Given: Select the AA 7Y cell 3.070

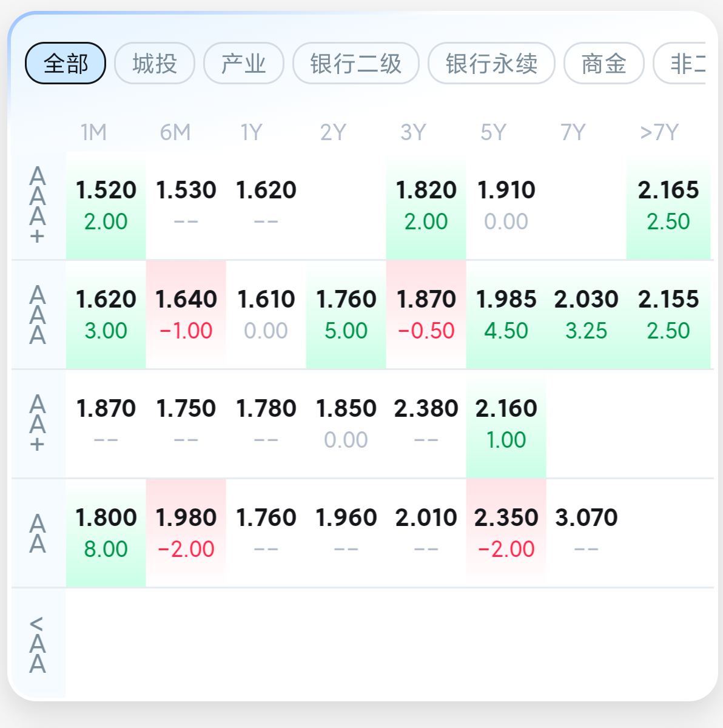Looking at the screenshot, I should 586,533.
